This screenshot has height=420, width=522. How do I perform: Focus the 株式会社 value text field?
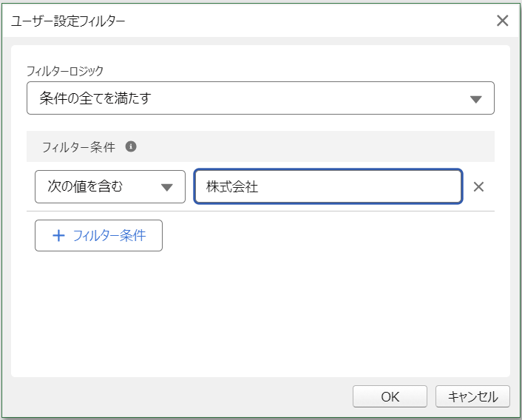pos(328,186)
